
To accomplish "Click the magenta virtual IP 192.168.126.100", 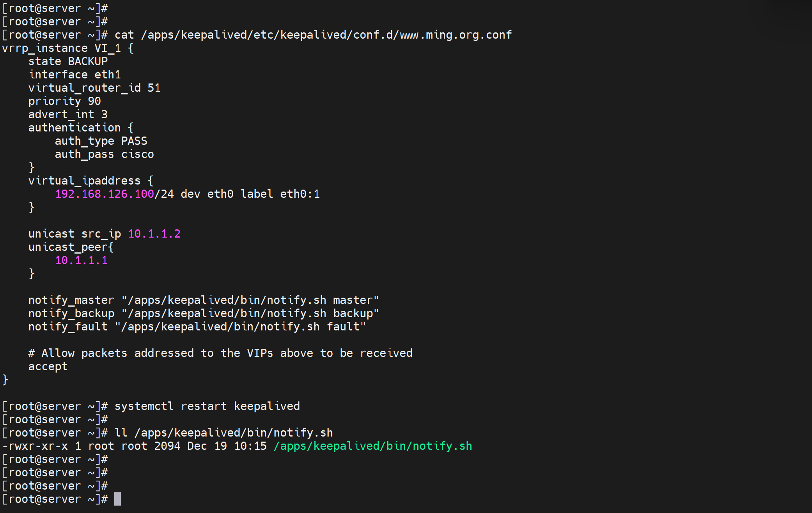I will [105, 194].
